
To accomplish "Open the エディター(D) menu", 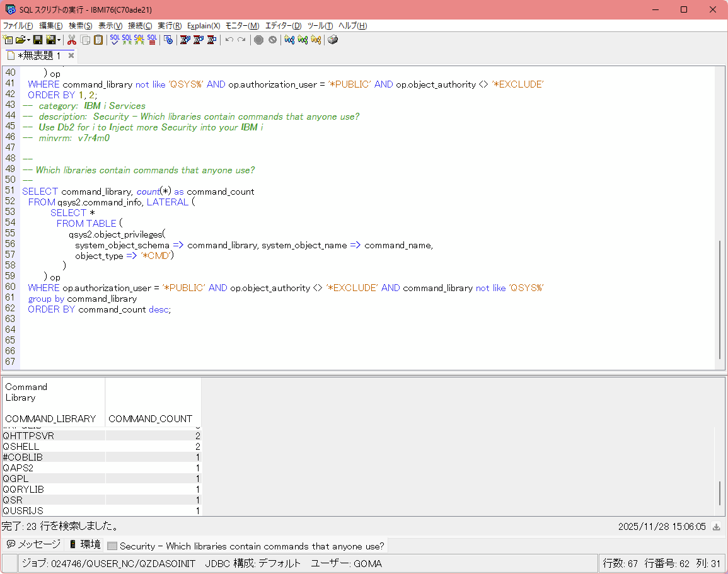I will [x=283, y=26].
